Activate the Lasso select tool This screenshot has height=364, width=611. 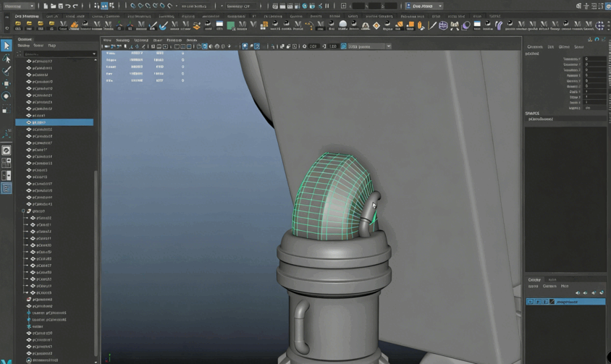(x=7, y=59)
